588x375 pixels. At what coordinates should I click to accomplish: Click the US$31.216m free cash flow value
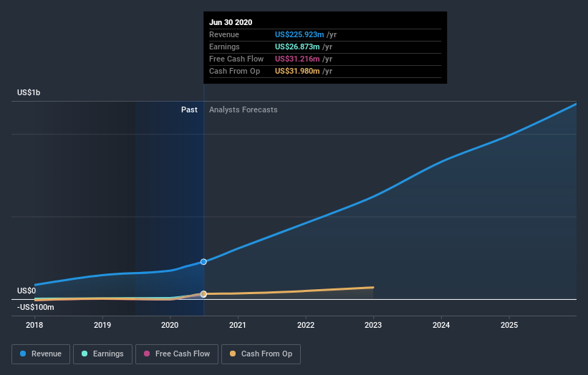[297, 59]
